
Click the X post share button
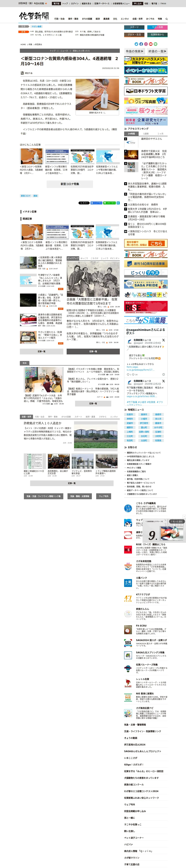click(x=84, y=203)
